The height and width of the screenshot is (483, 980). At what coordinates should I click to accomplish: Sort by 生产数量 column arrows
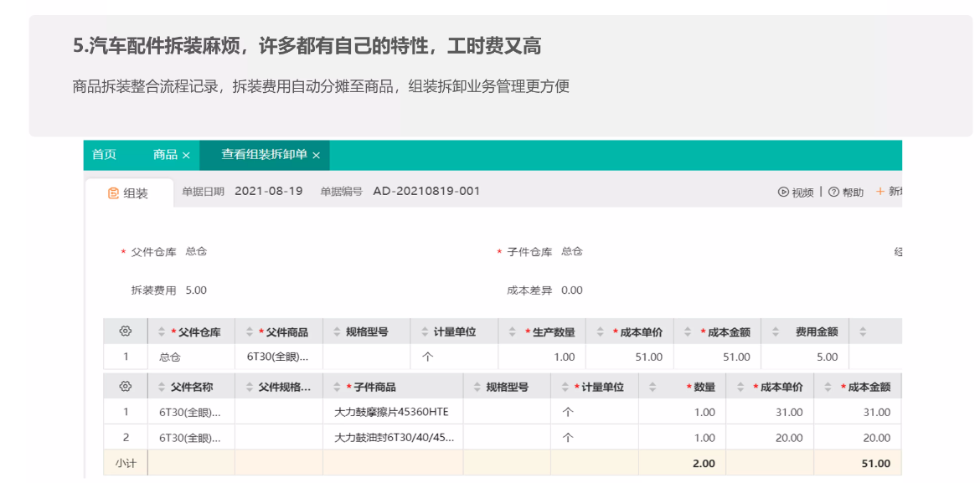click(512, 331)
